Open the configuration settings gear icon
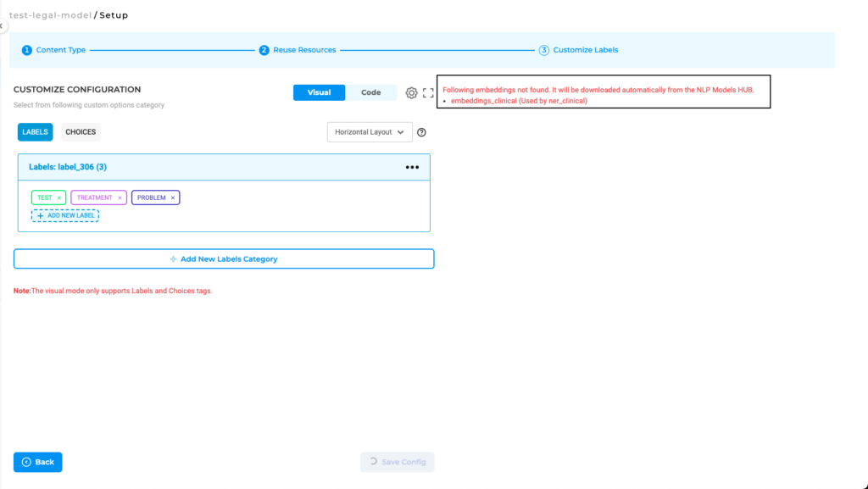 pyautogui.click(x=412, y=93)
